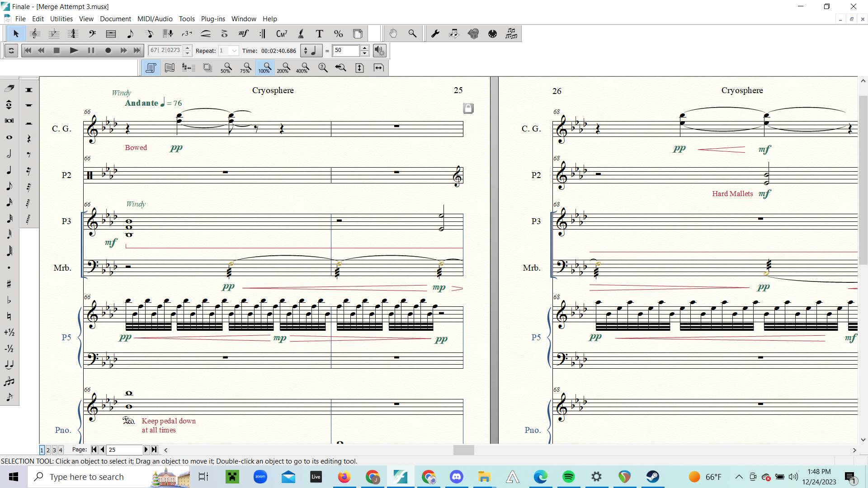This screenshot has width=868, height=488.
Task: Select the Chord tool icon
Action: [281, 34]
